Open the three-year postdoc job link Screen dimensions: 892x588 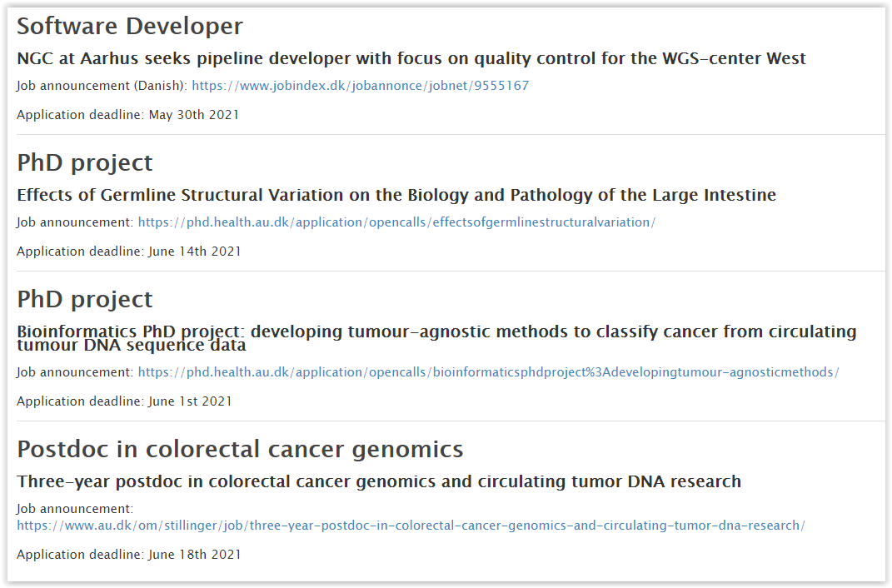click(411, 526)
